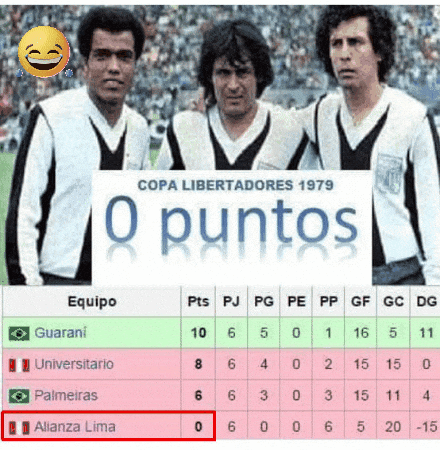Click Brazil flag beside Guaraní
The image size is (440, 450).
(x=19, y=333)
